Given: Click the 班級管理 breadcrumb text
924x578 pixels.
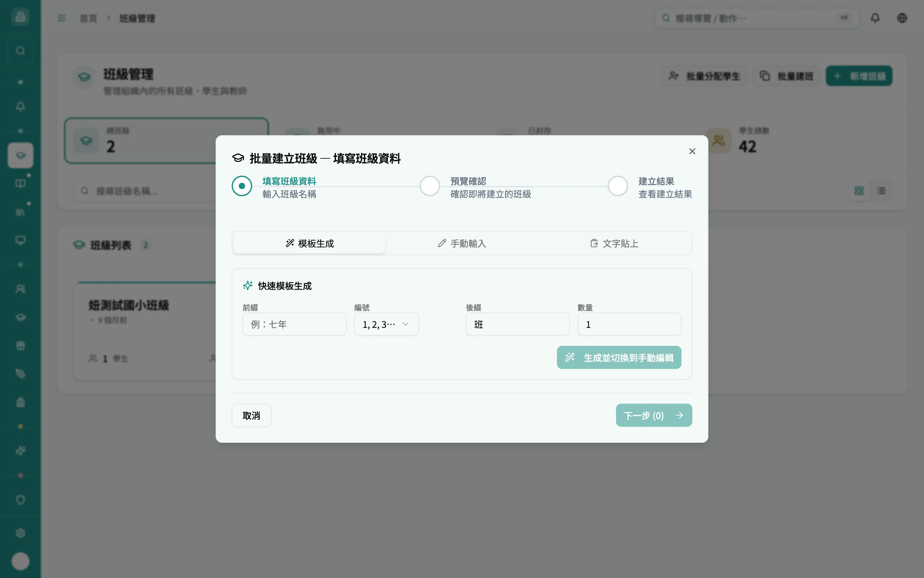Looking at the screenshot, I should 137,18.
